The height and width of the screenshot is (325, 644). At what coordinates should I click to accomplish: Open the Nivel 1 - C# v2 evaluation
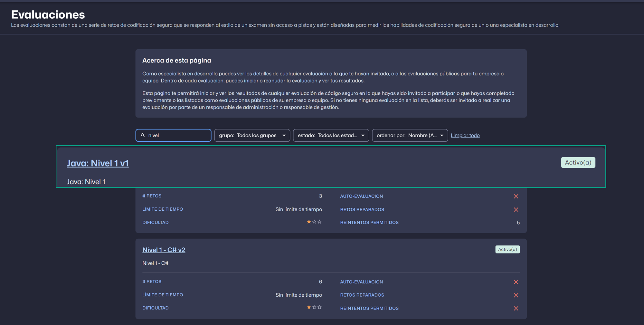click(164, 250)
